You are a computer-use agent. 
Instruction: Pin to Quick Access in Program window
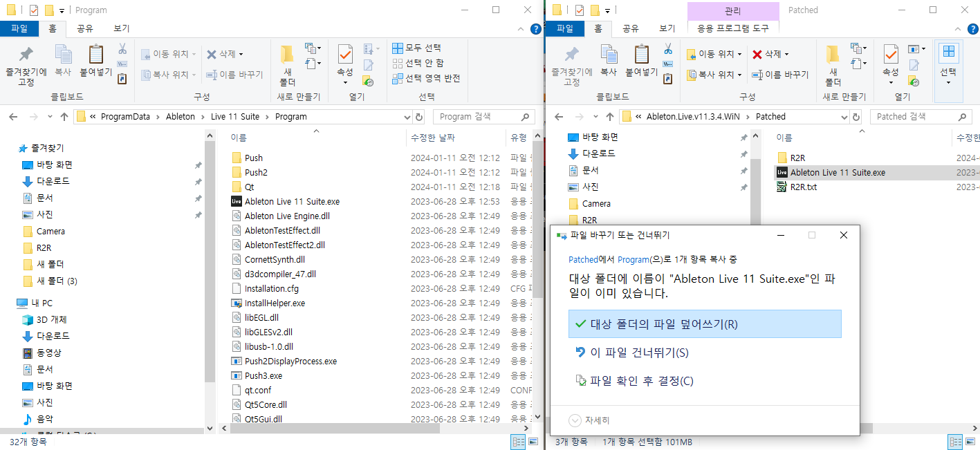pos(26,66)
